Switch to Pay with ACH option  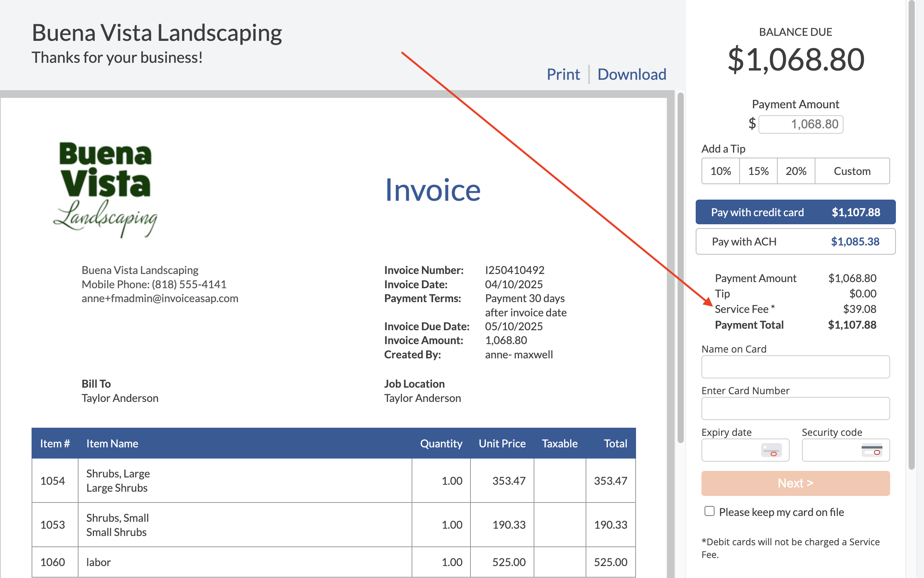pyautogui.click(x=795, y=242)
